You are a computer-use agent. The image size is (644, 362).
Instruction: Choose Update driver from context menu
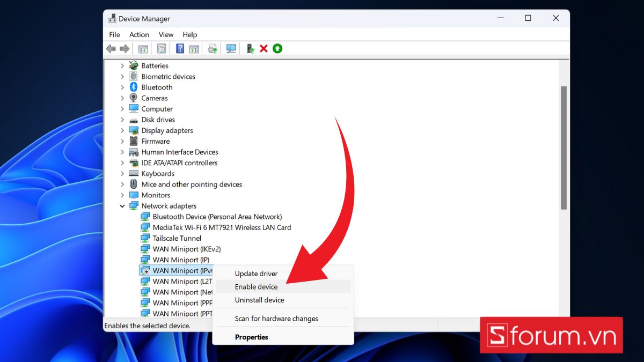pyautogui.click(x=283, y=274)
